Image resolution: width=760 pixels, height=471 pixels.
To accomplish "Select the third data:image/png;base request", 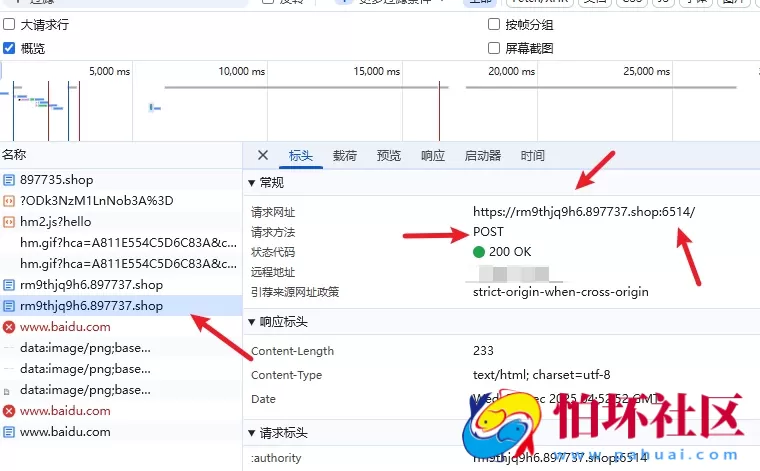I will (x=121, y=390).
